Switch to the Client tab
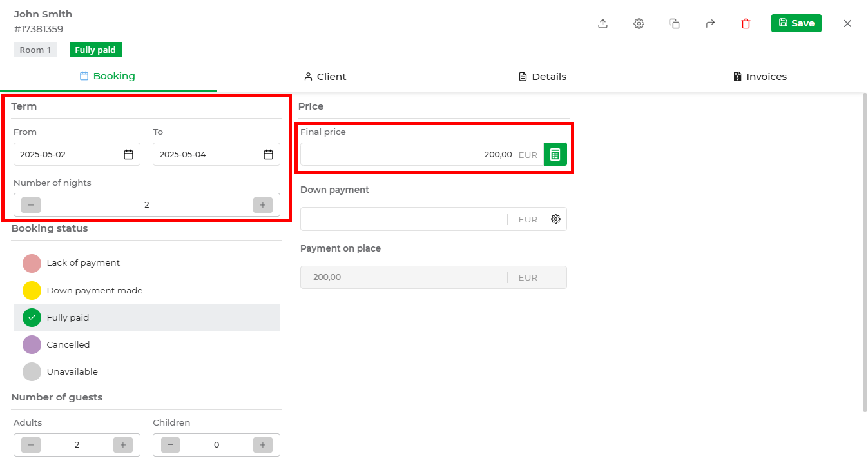The height and width of the screenshot is (474, 868). (x=325, y=77)
